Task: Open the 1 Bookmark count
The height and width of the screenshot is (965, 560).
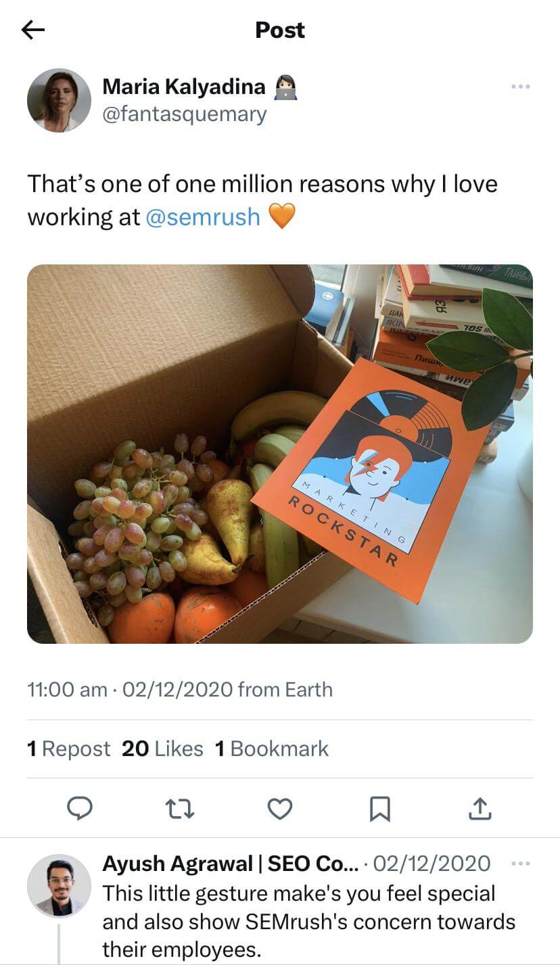Action: [x=272, y=749]
